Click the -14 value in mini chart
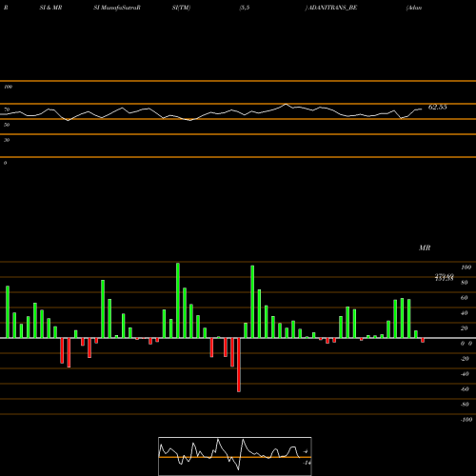476x476 pixels. pyautogui.click(x=307, y=463)
